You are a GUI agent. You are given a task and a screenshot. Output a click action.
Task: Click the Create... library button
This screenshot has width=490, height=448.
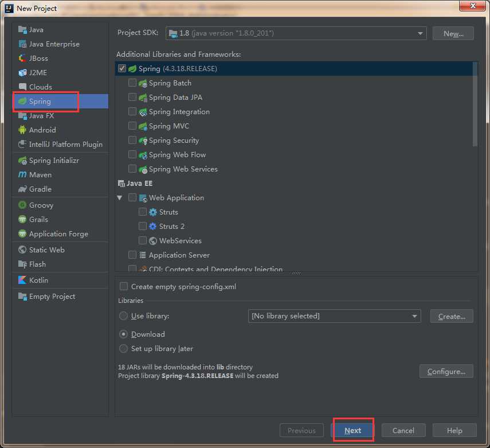(x=452, y=316)
